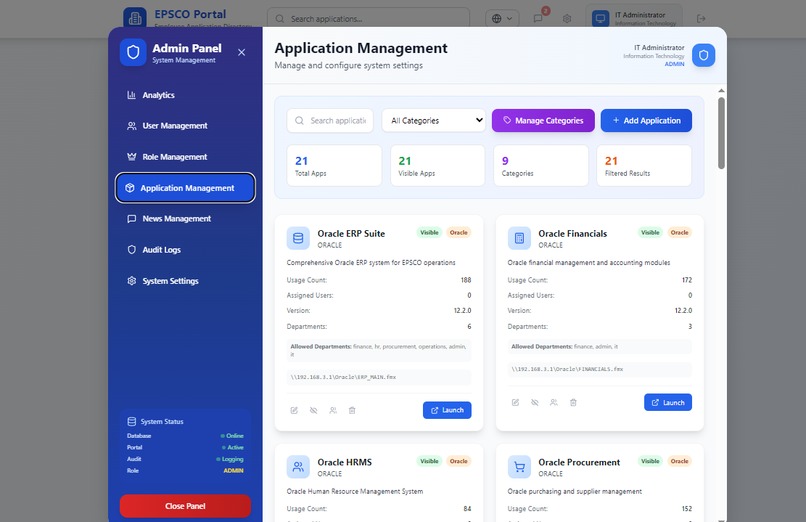This screenshot has width=806, height=522.
Task: Click the Oracle Procurement card title
Action: point(579,462)
